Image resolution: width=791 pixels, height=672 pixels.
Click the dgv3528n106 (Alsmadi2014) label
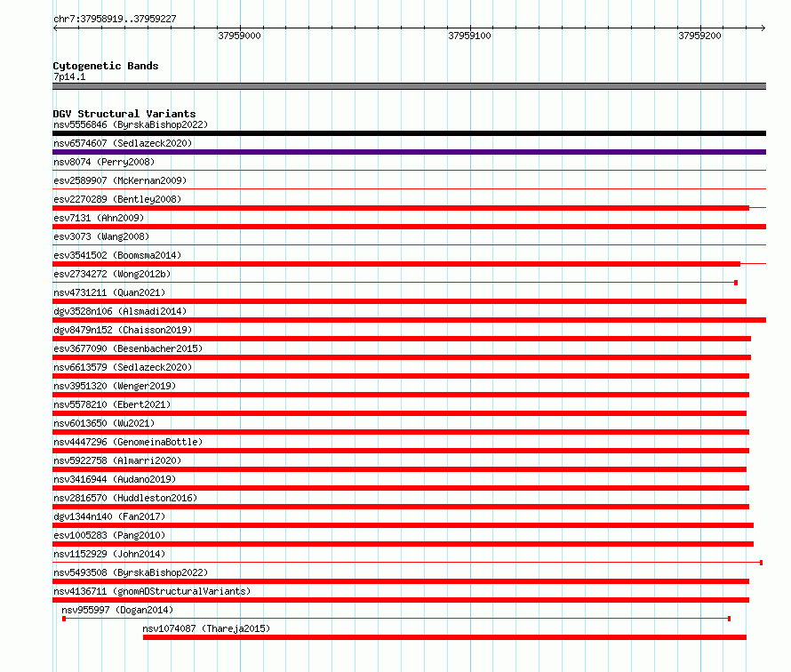[120, 311]
